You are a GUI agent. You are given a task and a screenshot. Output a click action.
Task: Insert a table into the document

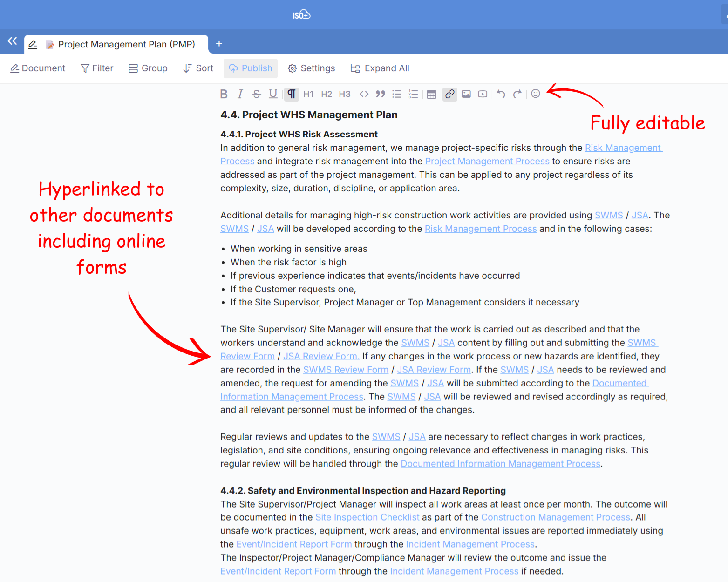point(432,94)
